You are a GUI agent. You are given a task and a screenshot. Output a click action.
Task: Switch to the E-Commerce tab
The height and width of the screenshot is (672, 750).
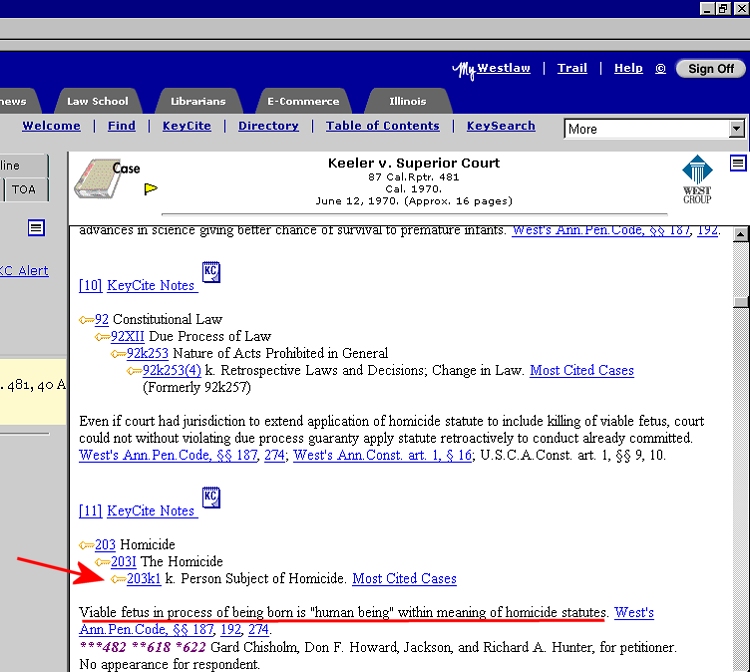pyautogui.click(x=303, y=101)
